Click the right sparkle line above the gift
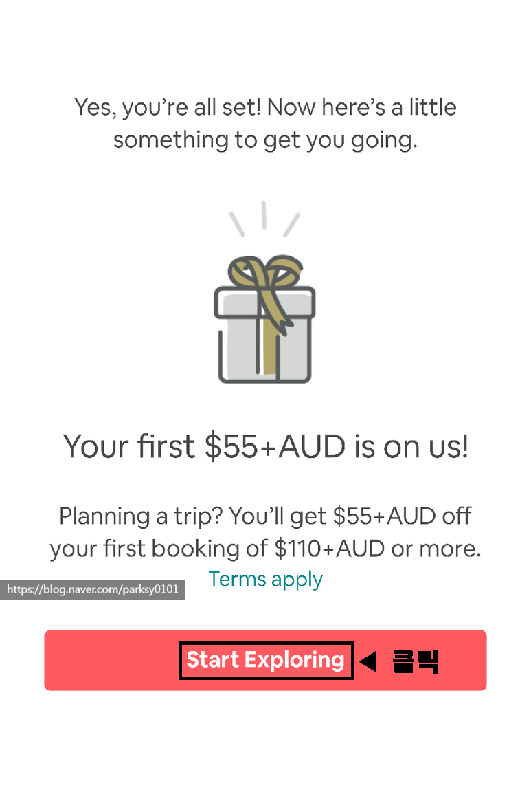 (292, 225)
